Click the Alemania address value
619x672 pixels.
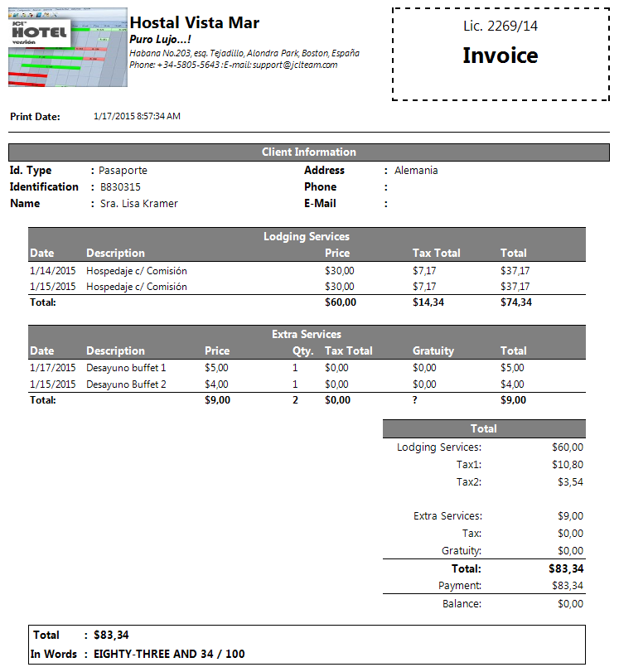click(x=416, y=171)
